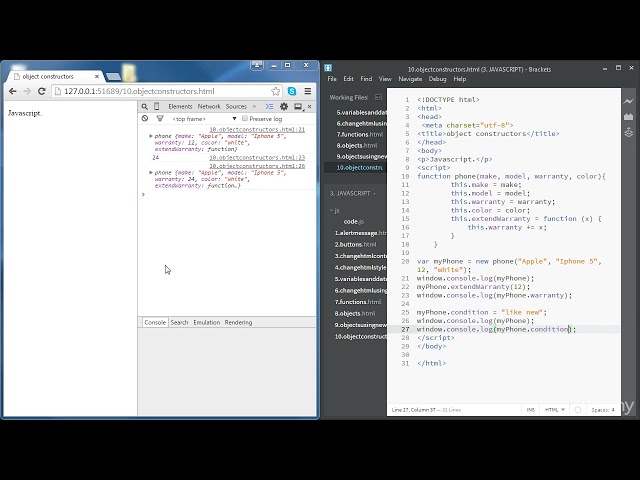Click DevTools inspect element magnifier
This screenshot has width=640, height=480.
pos(144,107)
